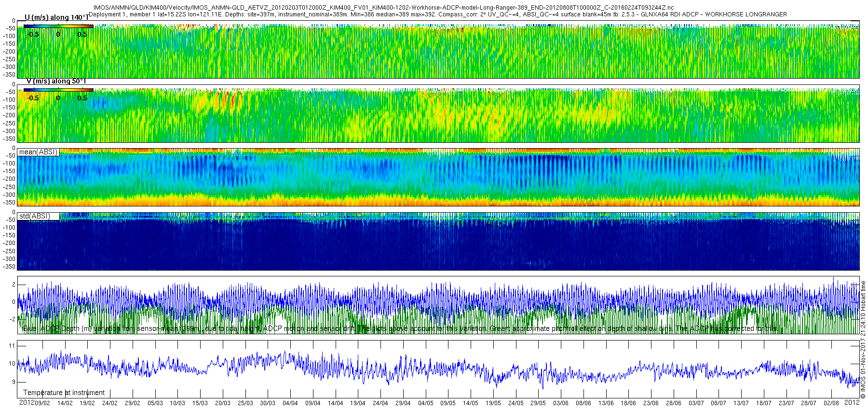Screen dimensions: 868x410
Task: Select the 'U (m/s) along 140°T' label
Action: [56, 17]
